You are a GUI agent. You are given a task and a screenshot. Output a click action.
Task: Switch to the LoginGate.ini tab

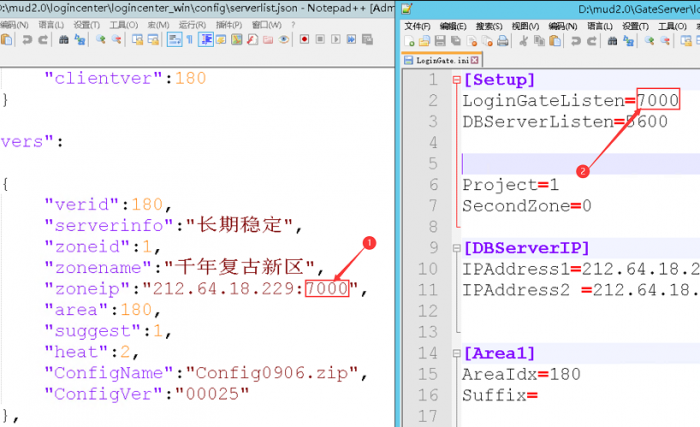point(442,60)
